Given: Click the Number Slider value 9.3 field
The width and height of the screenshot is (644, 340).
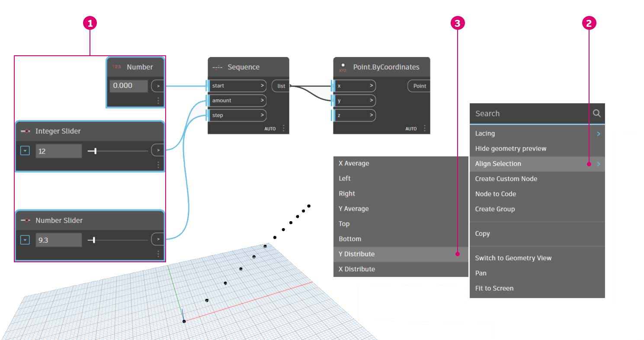Looking at the screenshot, I should coord(58,240).
